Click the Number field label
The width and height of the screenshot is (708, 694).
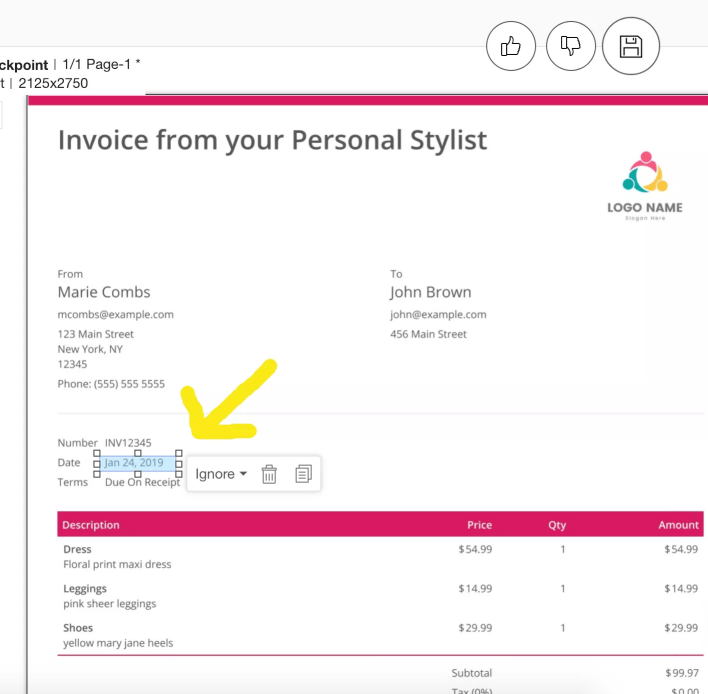(77, 443)
